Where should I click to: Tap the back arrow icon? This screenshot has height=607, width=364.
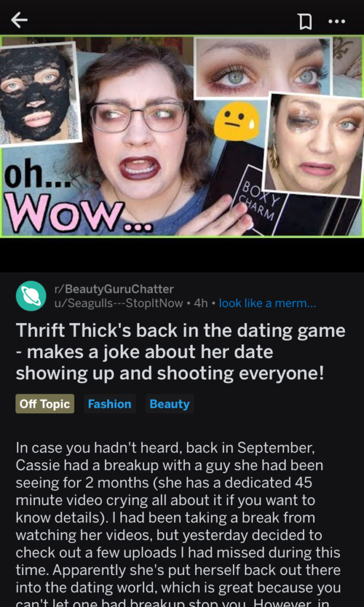19,20
